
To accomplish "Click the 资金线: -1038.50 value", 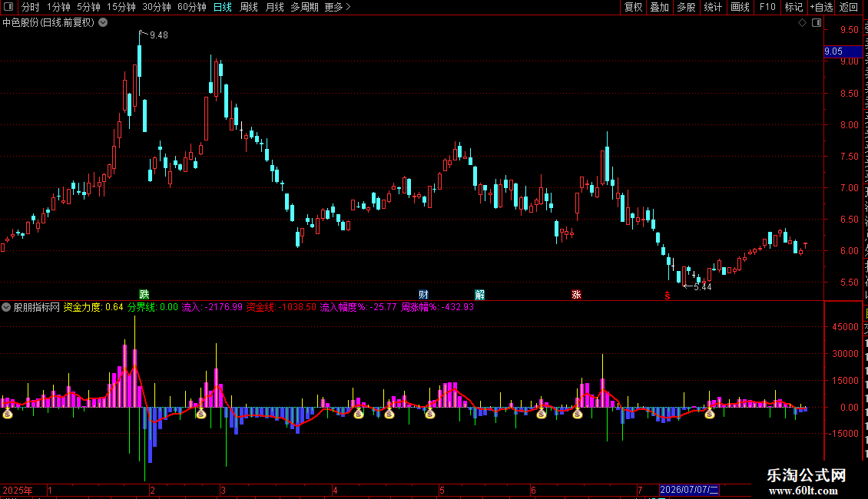I will click(281, 307).
